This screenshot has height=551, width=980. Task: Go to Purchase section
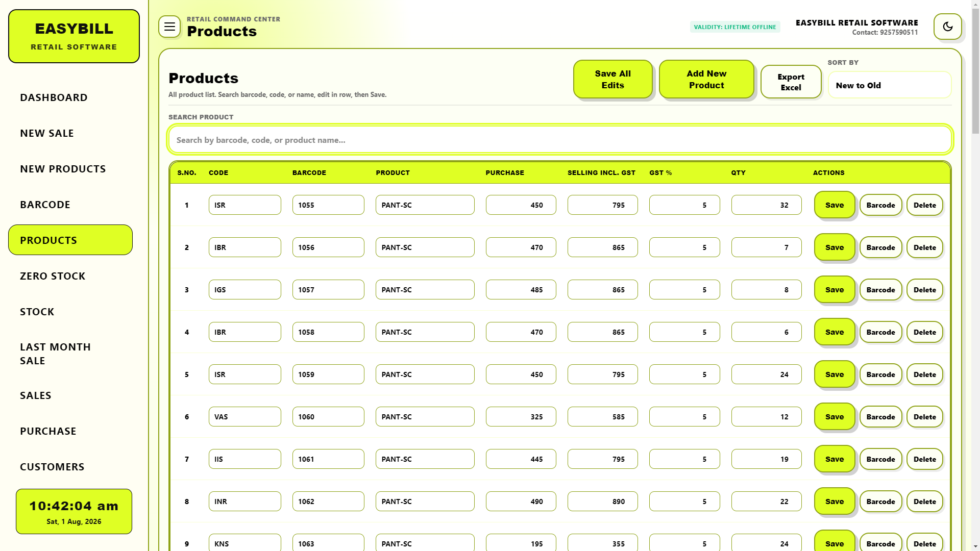tap(70, 431)
